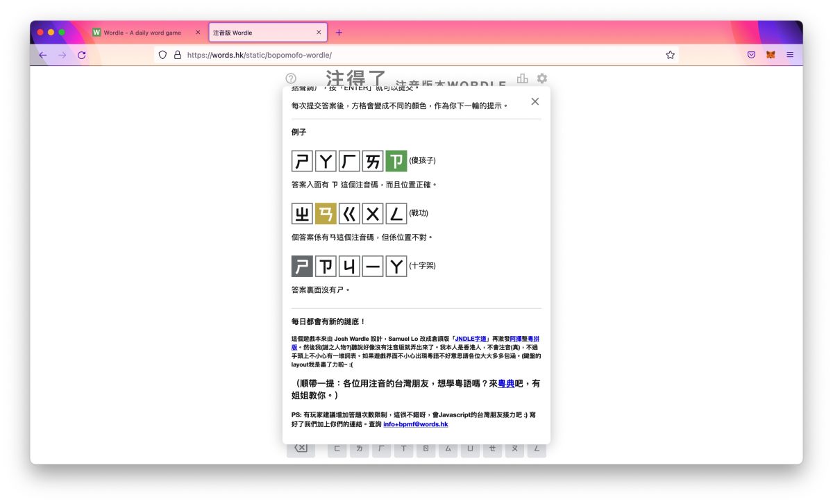Click the yellow ㄢ example tile
The height and width of the screenshot is (504, 833).
point(326,214)
